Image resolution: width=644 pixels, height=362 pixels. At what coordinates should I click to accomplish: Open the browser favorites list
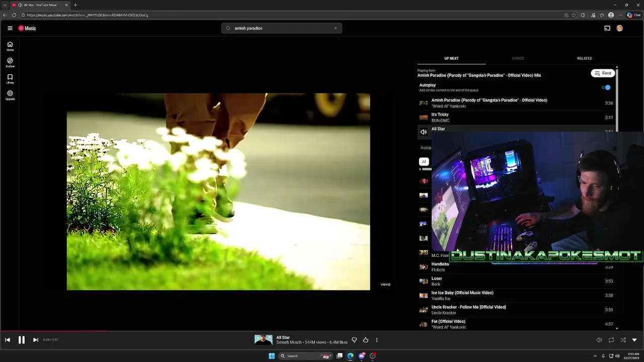coord(602,15)
